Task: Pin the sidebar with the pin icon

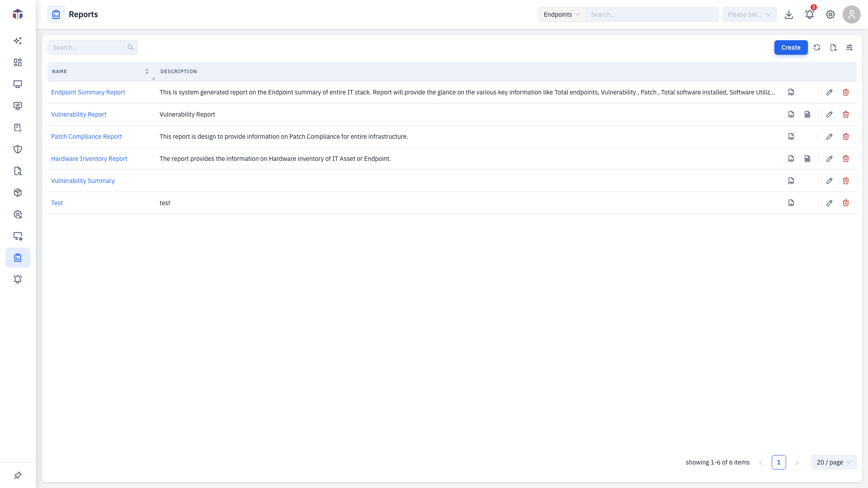Action: click(18, 475)
